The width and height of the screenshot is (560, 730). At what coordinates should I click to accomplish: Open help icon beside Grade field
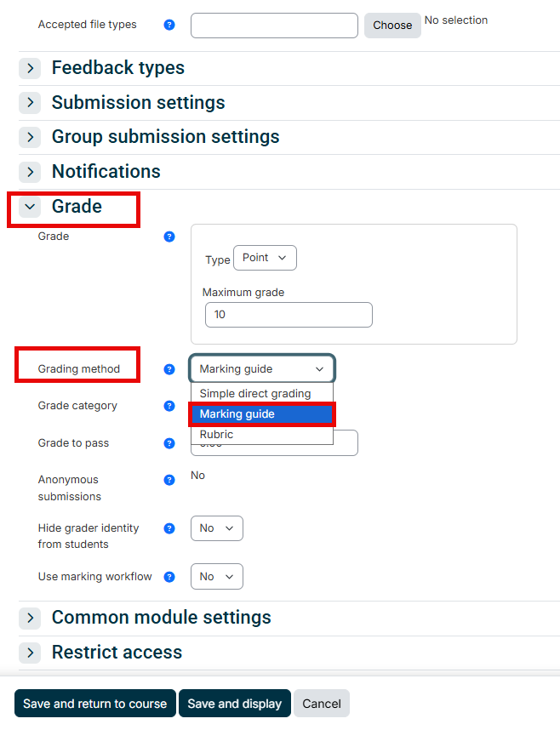[x=169, y=237]
